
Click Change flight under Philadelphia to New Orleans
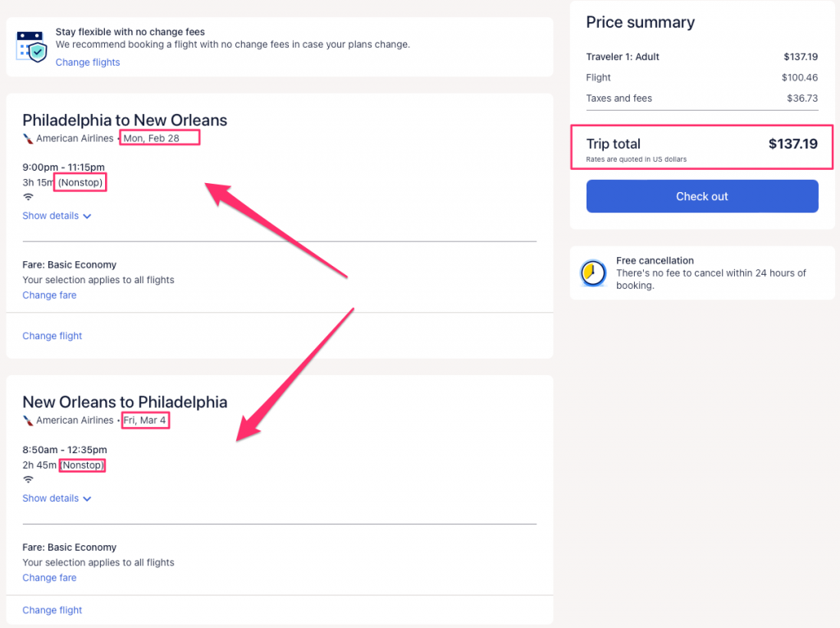point(52,336)
